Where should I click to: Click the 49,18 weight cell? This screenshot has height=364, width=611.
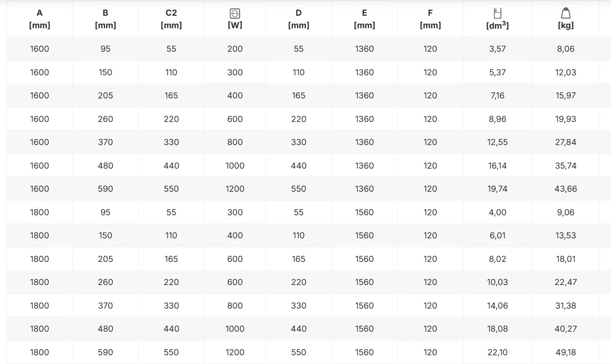click(x=566, y=352)
